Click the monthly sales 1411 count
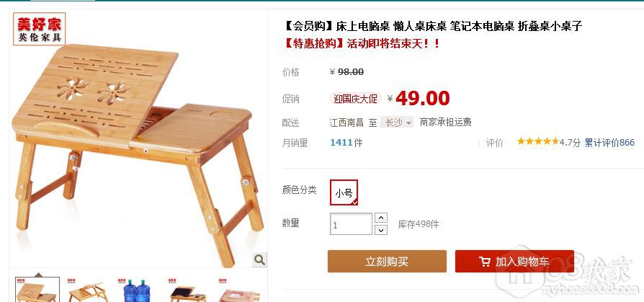644x302 pixels. click(x=341, y=143)
